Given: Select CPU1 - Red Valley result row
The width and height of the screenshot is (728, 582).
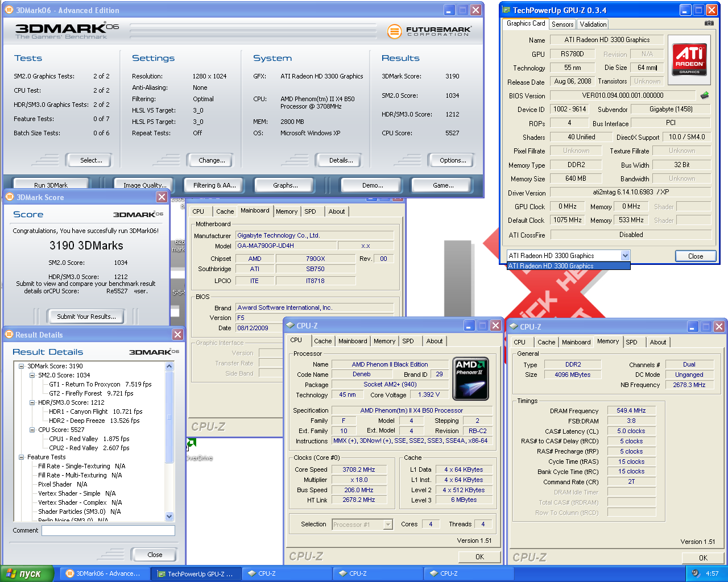Looking at the screenshot, I should coord(89,439).
